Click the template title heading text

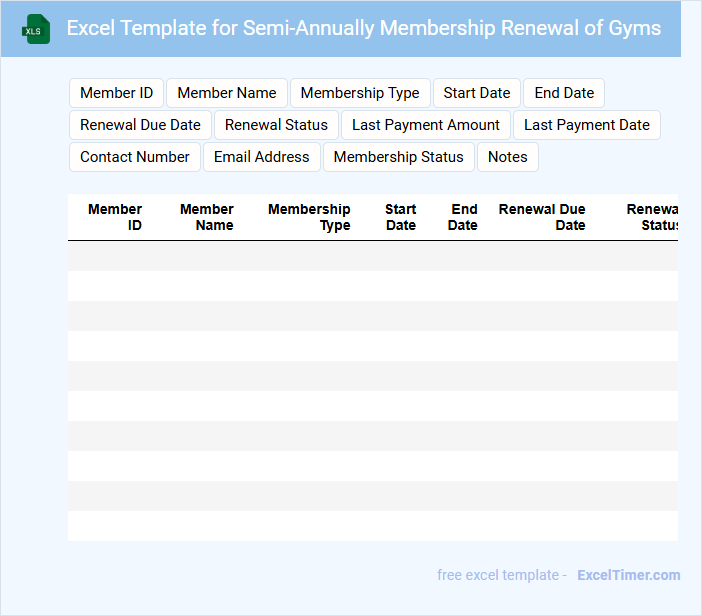[x=364, y=28]
